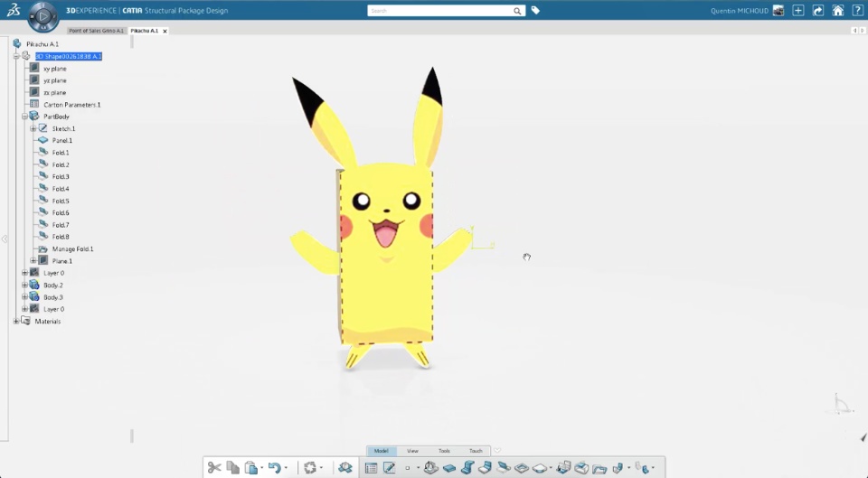Click the Quentin MICHOUD user name
Screen dimensions: 868x478
click(x=740, y=11)
